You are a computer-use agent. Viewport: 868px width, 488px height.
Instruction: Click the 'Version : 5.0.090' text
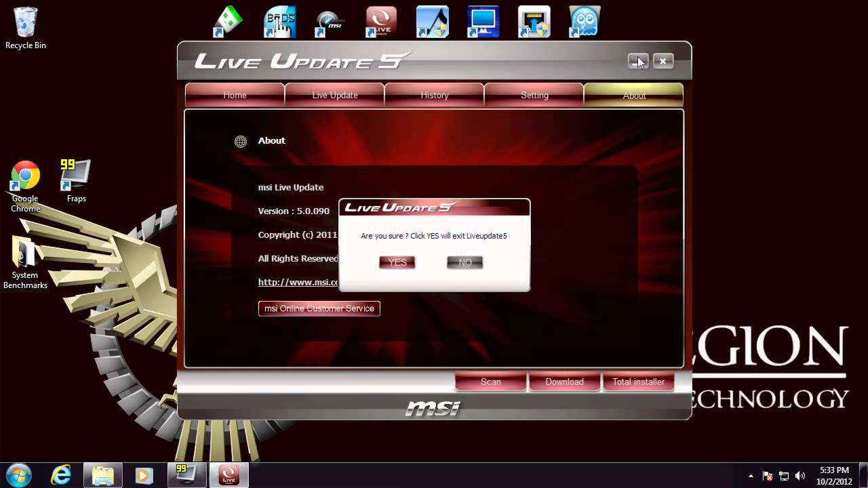coord(294,211)
